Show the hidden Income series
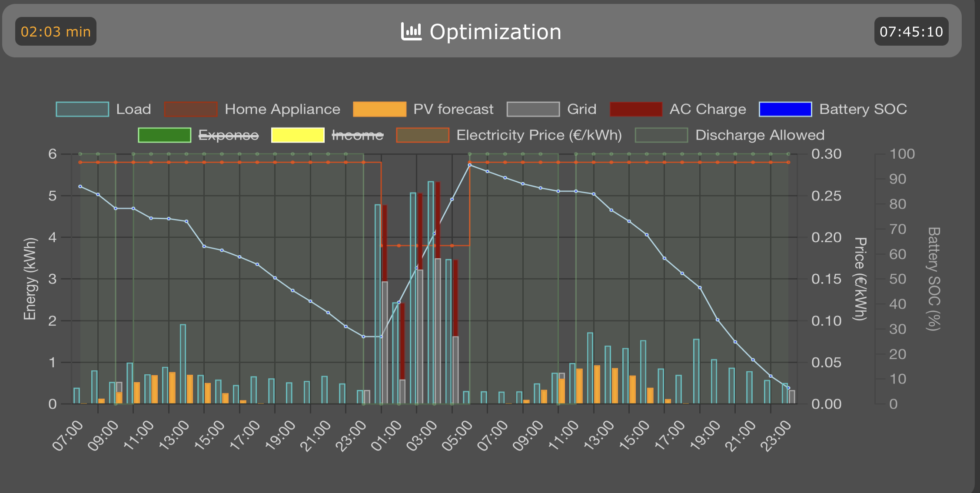The width and height of the screenshot is (980, 493). tap(357, 135)
